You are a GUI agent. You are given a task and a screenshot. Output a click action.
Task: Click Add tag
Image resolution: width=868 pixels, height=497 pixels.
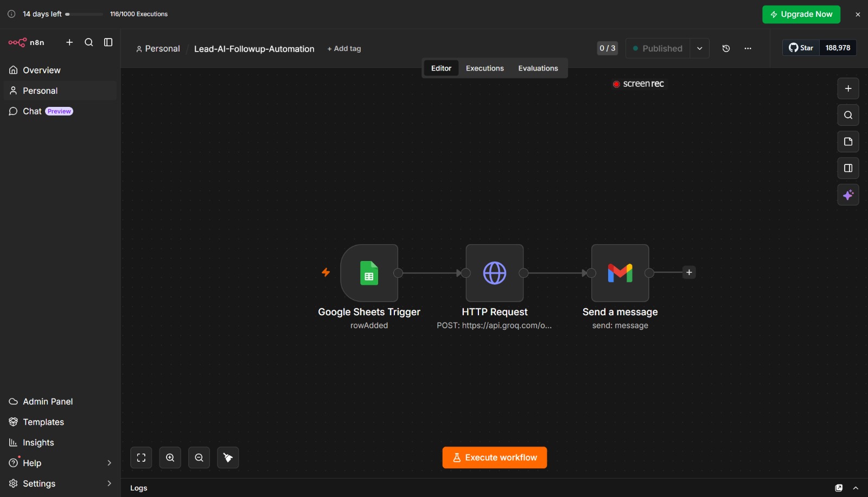point(344,49)
